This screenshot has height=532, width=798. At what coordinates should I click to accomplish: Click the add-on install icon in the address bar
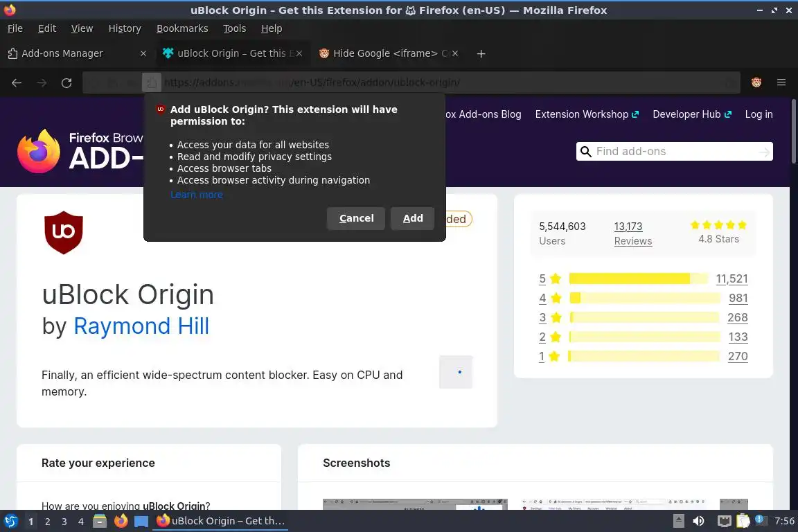(151, 82)
